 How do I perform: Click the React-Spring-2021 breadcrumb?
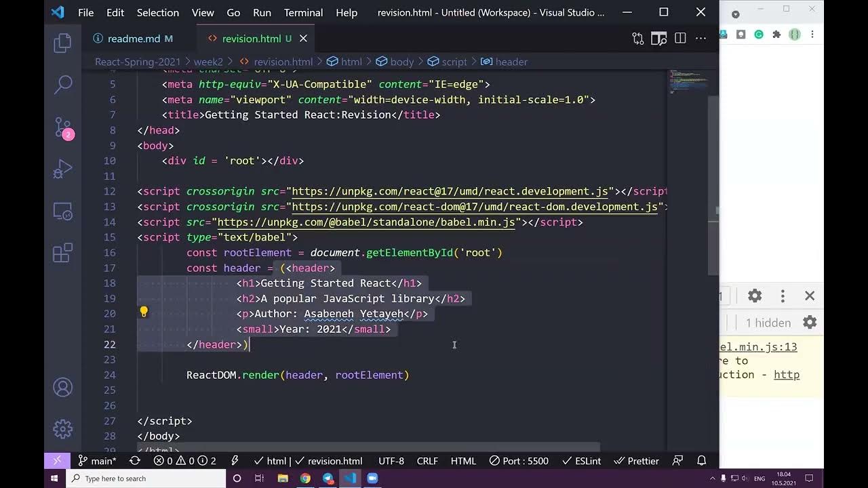[138, 62]
